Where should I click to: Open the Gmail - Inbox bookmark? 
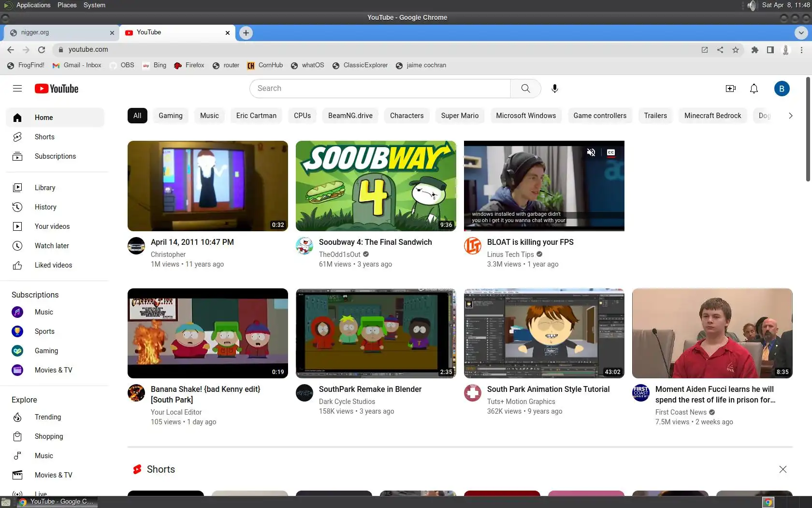(x=77, y=65)
